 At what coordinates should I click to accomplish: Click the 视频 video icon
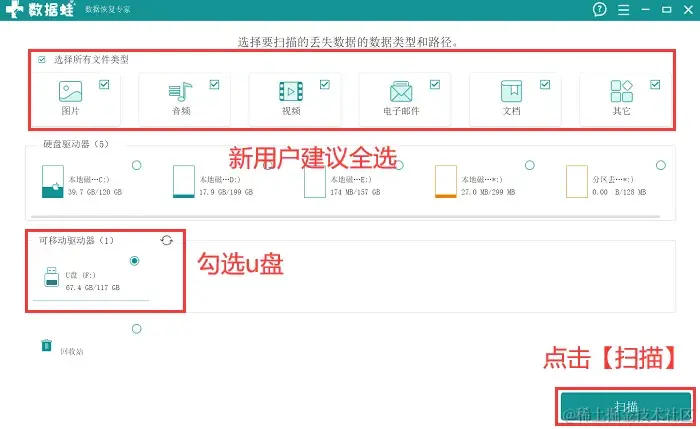(x=291, y=92)
